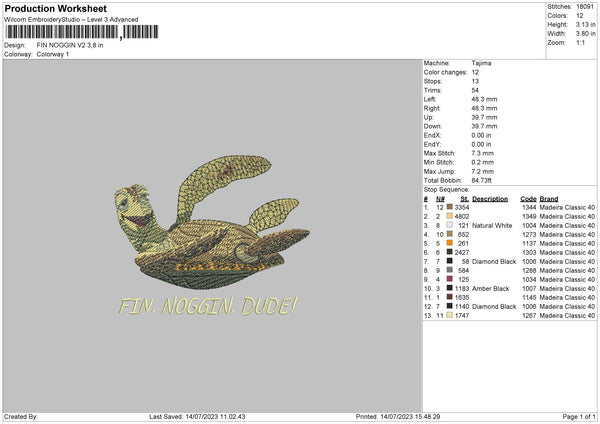Click the Width value 3.80 in
Viewport: 600px width, 424px height.
click(585, 34)
